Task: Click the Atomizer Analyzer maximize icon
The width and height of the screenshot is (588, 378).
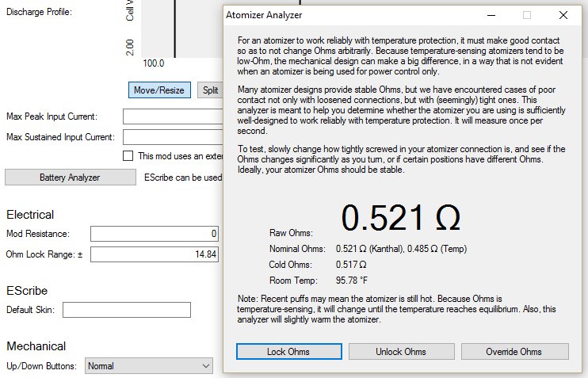Action: [526, 15]
